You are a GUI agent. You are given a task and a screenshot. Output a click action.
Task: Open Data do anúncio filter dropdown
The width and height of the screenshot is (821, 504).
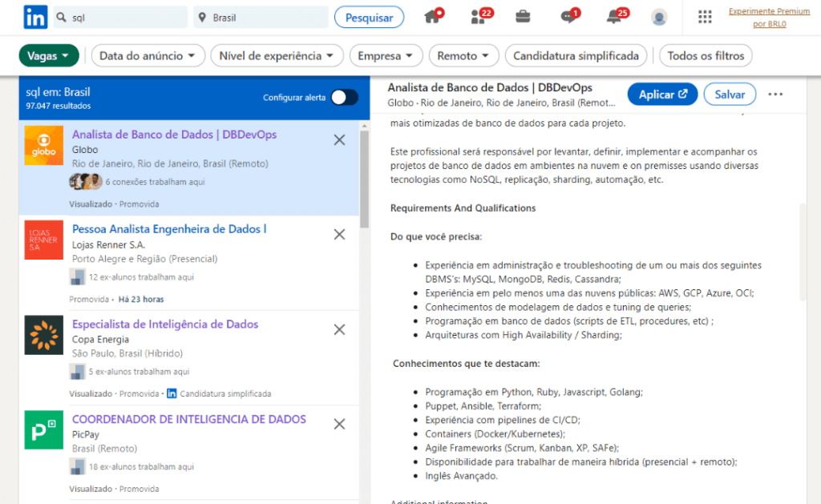click(148, 55)
